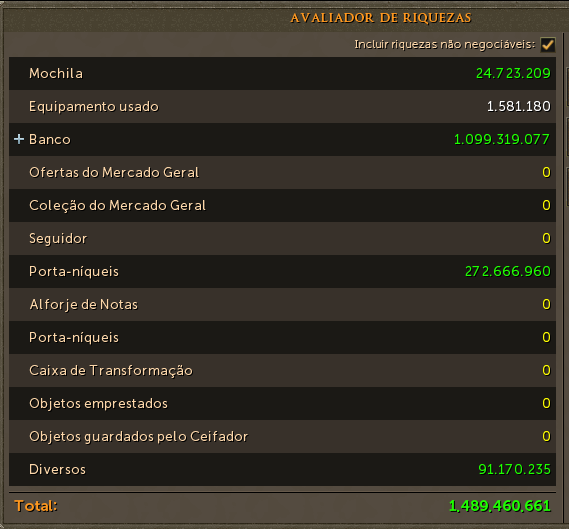Select Coleção do Mercado Geral row
The width and height of the screenshot is (569, 529).
tap(282, 205)
